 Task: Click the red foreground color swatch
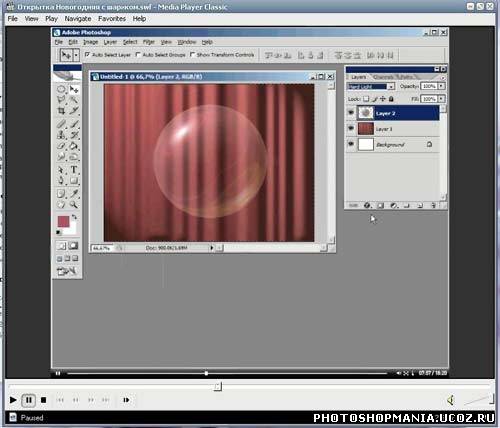tap(63, 221)
